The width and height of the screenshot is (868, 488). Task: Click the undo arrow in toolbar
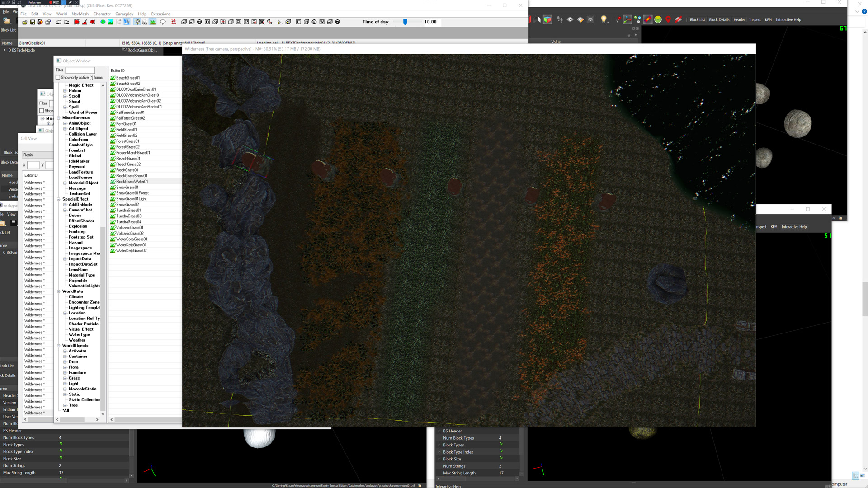click(58, 22)
